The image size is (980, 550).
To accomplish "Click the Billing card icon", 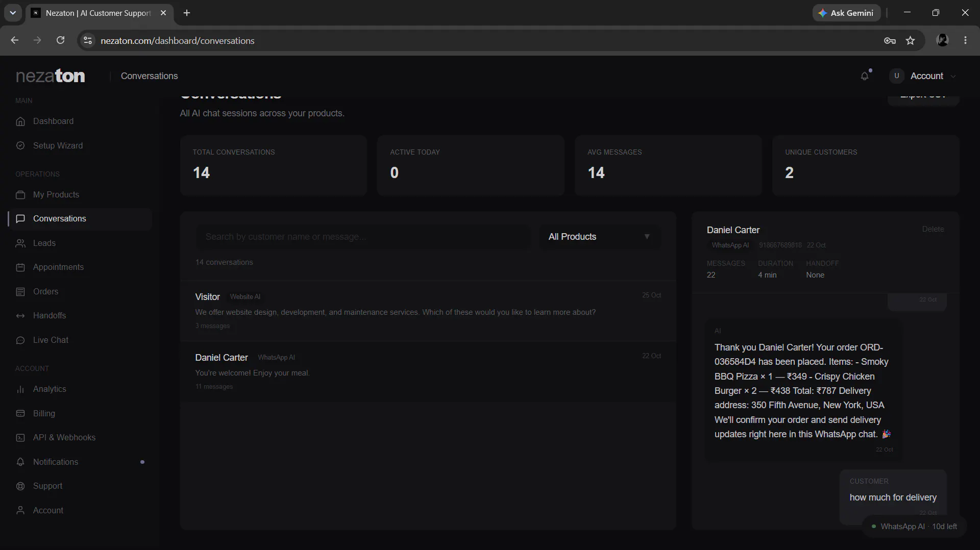I will coord(20,414).
